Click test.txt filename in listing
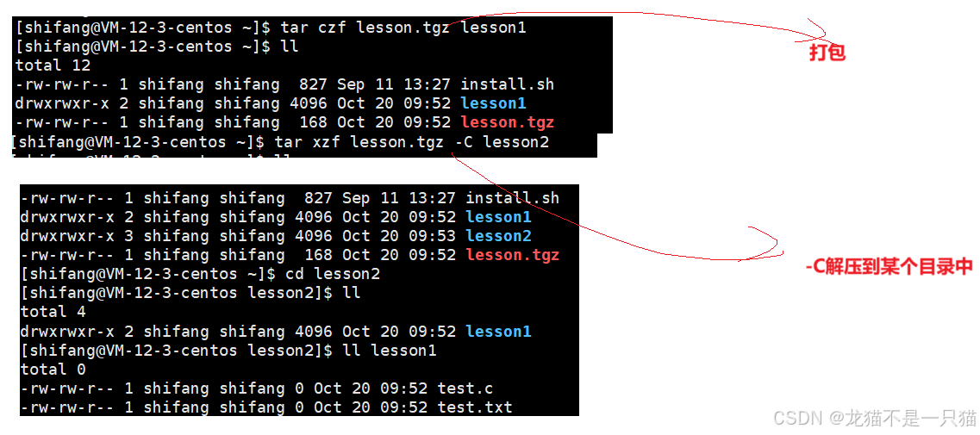Screen dimensions: 980x435 (474, 407)
